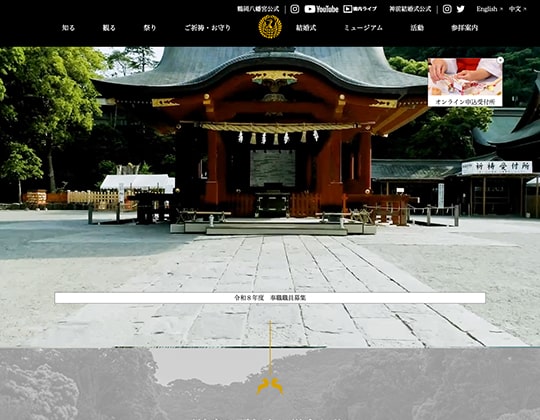Open the 観る menu
Viewport: 540px width, 420px height.
click(x=109, y=28)
